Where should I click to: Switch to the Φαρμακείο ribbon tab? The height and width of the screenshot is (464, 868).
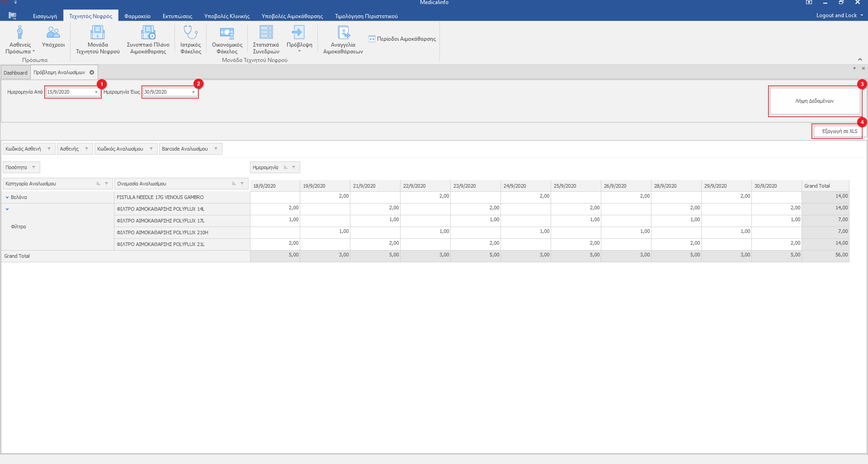click(x=137, y=16)
